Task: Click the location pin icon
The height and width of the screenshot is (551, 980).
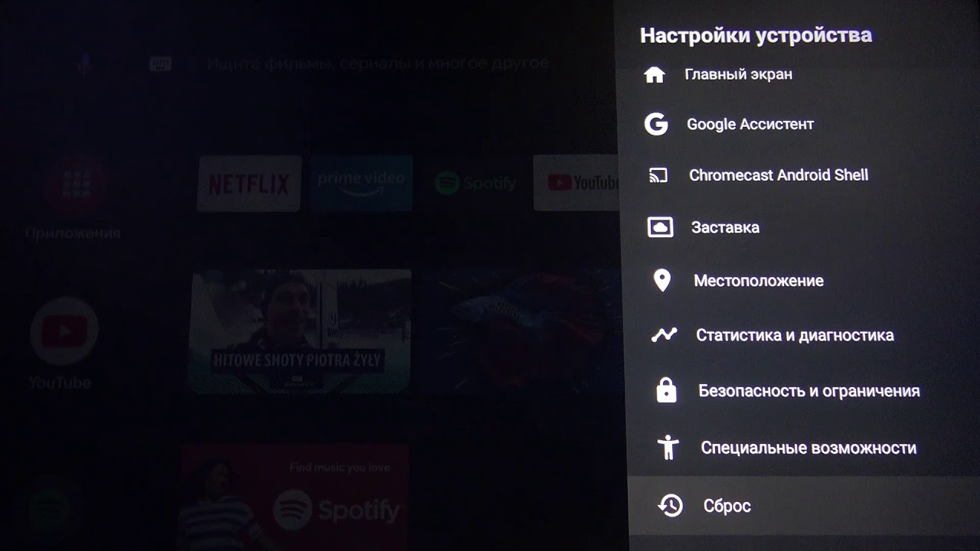Action: coord(662,281)
